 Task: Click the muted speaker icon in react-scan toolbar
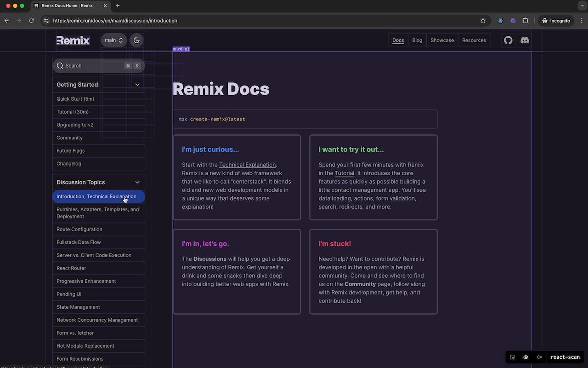[539, 357]
